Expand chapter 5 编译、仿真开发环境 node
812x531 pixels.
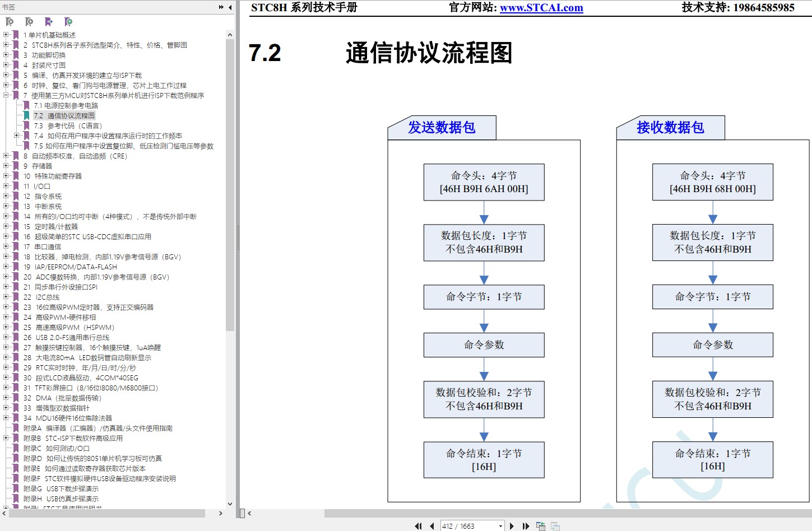(6, 75)
